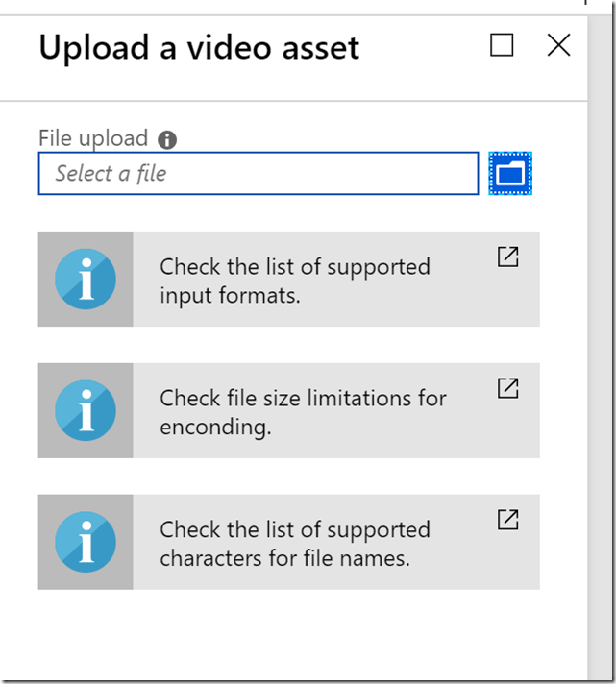Click the 'File upload' field label
Viewport: 616px width, 684px height.
(x=93, y=138)
